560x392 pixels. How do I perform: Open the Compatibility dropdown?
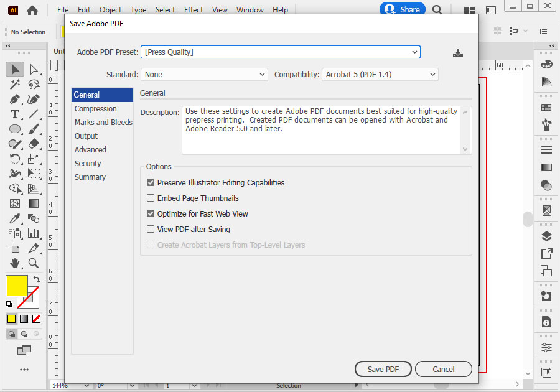click(x=380, y=74)
